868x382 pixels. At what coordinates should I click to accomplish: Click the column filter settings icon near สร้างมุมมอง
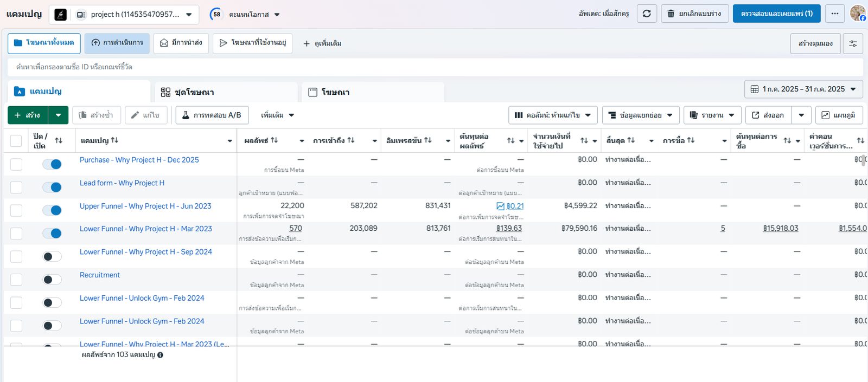(853, 43)
